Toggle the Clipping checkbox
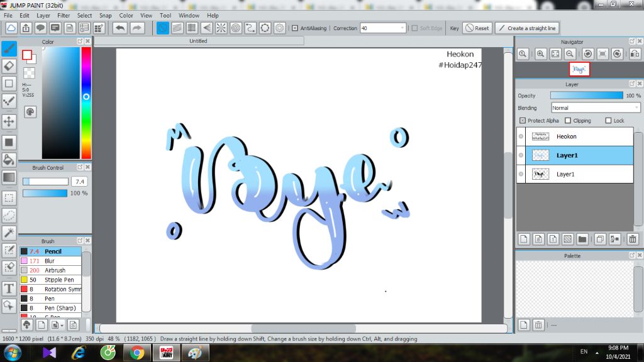Screen dimensions: 644x362 click(x=568, y=121)
